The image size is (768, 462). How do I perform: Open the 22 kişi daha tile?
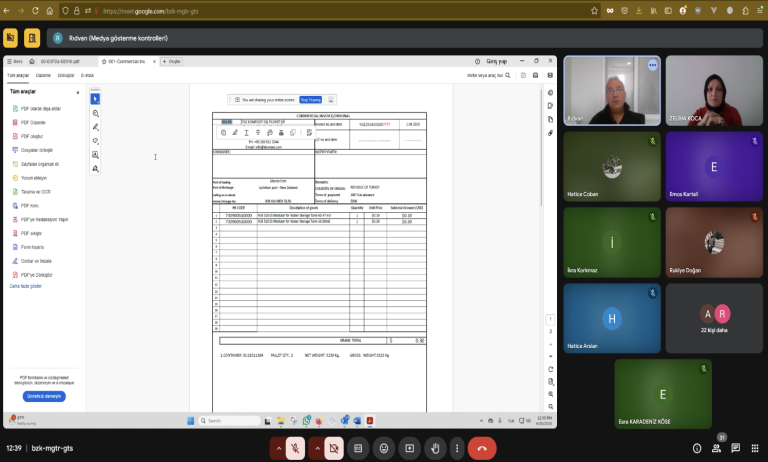click(x=715, y=315)
